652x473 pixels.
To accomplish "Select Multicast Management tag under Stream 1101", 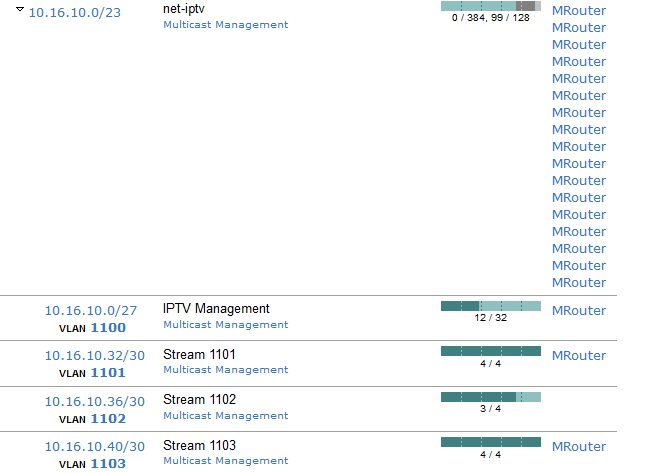I will point(225,369).
